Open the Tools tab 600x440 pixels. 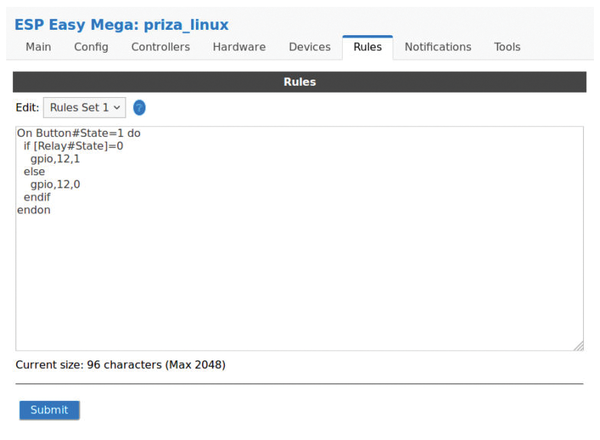click(x=507, y=47)
